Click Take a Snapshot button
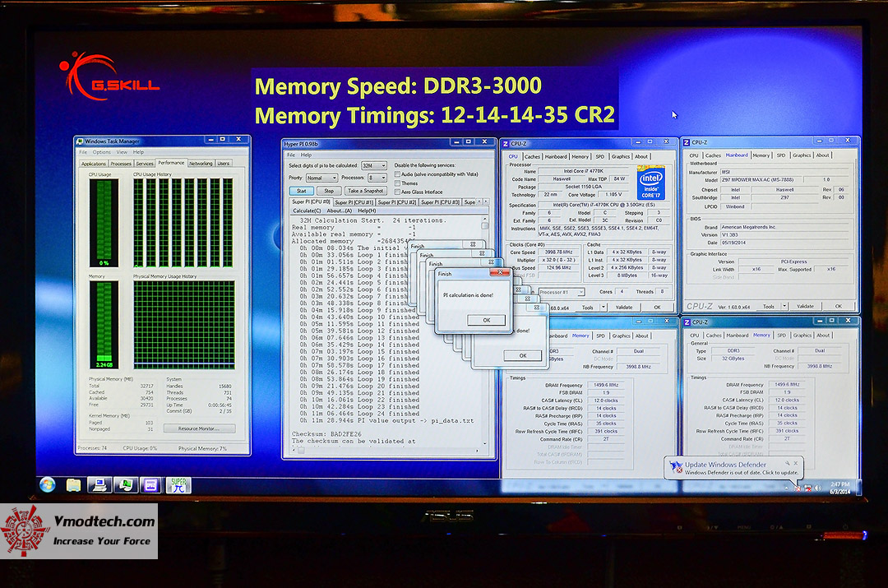The height and width of the screenshot is (588, 888). pyautogui.click(x=365, y=191)
